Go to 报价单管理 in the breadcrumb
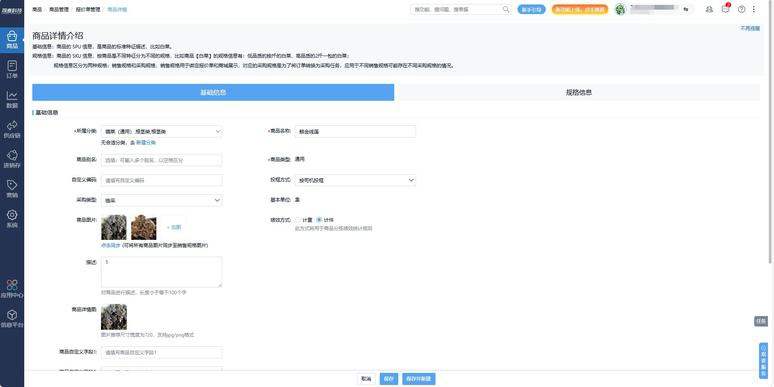 point(87,9)
